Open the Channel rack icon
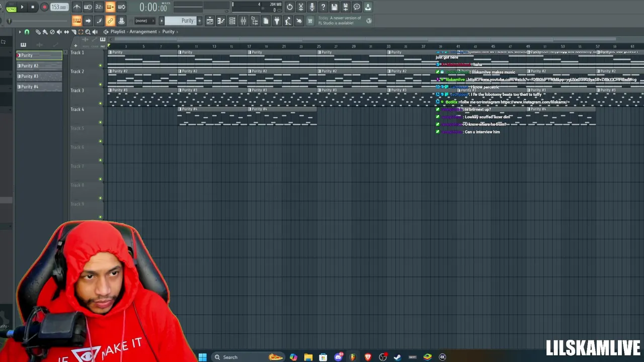The image size is (644, 362). click(232, 21)
